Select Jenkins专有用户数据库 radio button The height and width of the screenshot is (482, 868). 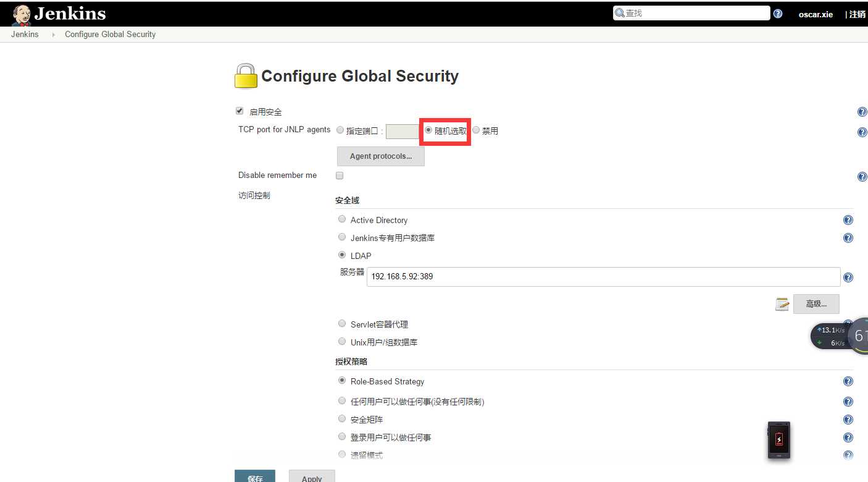(x=342, y=237)
